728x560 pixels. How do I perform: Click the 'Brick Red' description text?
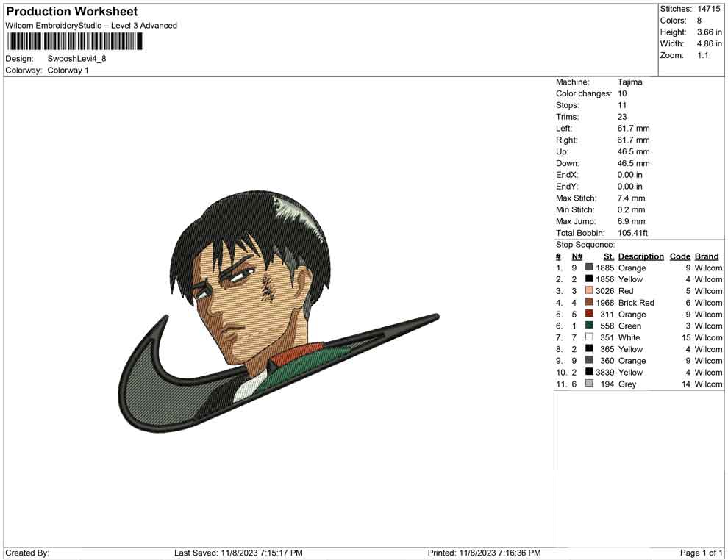click(636, 303)
